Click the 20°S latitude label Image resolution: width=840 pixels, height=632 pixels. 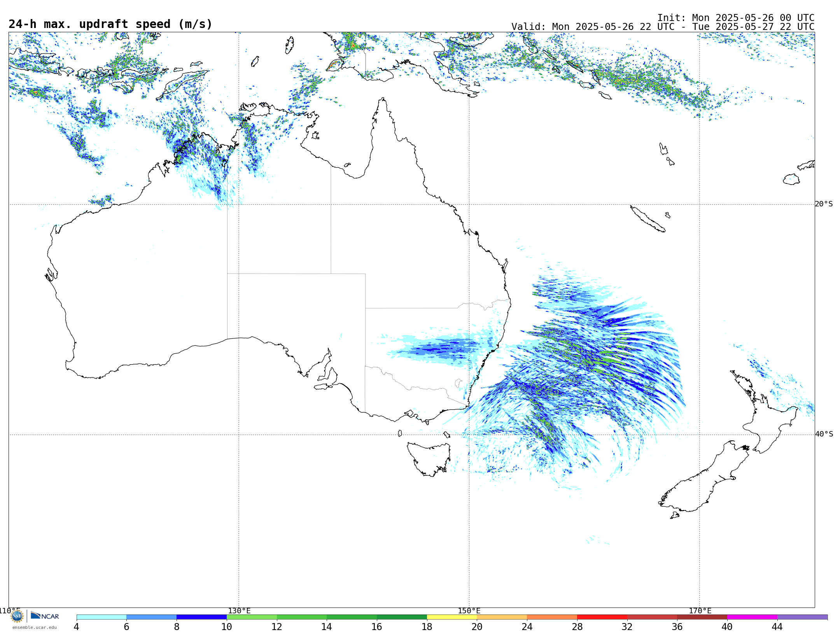click(x=824, y=204)
